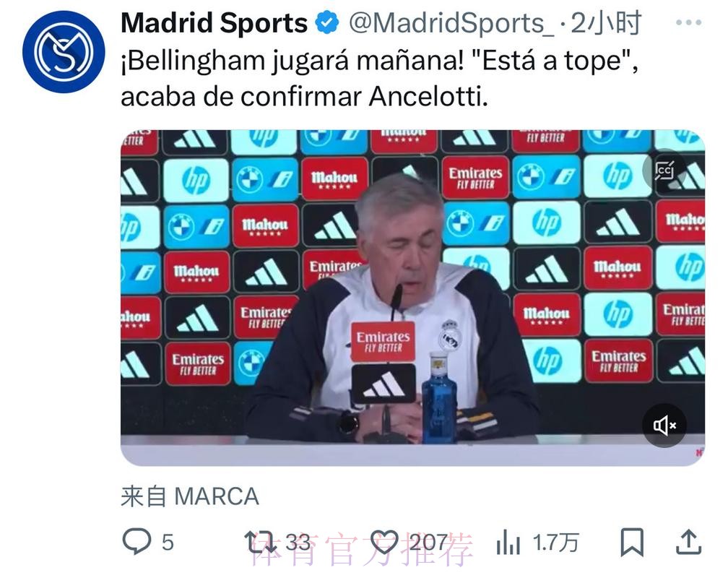Repost this tweet with retweet icon

point(261,542)
